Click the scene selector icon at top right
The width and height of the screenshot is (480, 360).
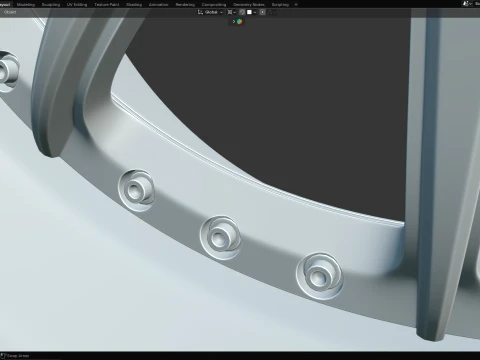click(467, 4)
